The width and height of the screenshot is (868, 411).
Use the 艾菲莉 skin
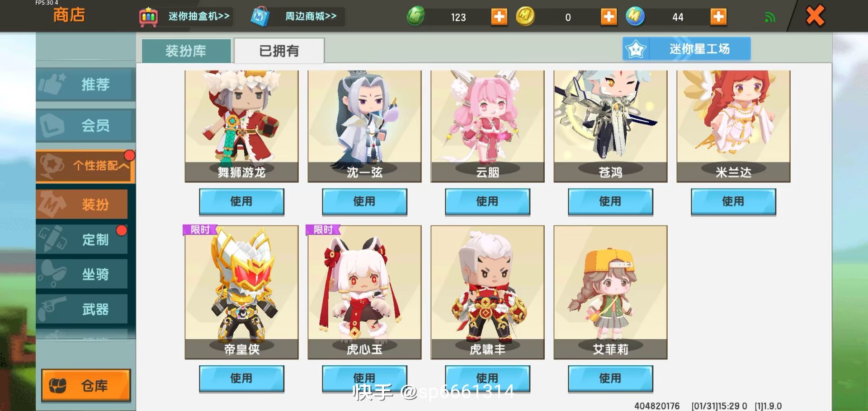(610, 378)
